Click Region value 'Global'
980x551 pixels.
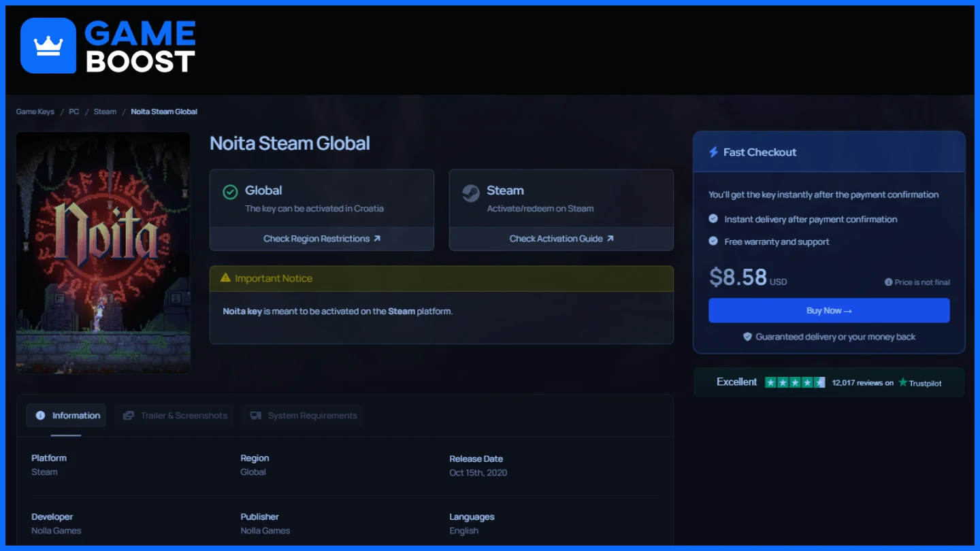point(253,472)
